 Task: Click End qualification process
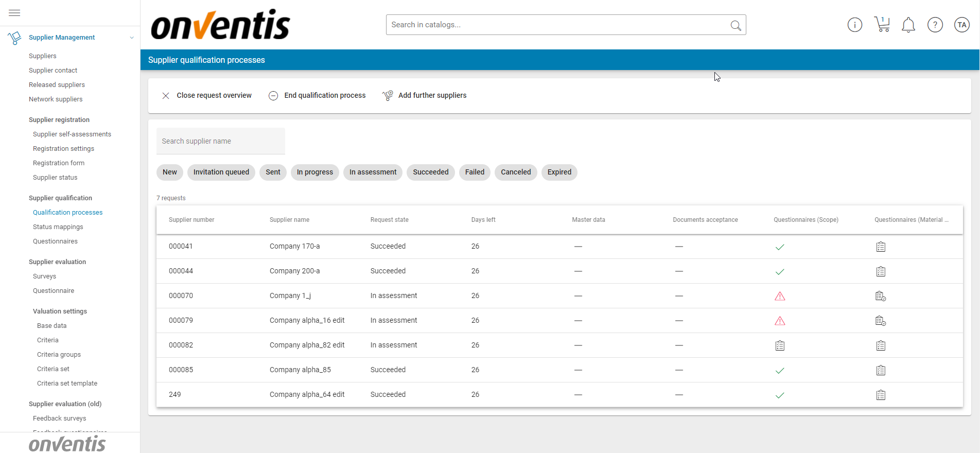pyautogui.click(x=317, y=96)
